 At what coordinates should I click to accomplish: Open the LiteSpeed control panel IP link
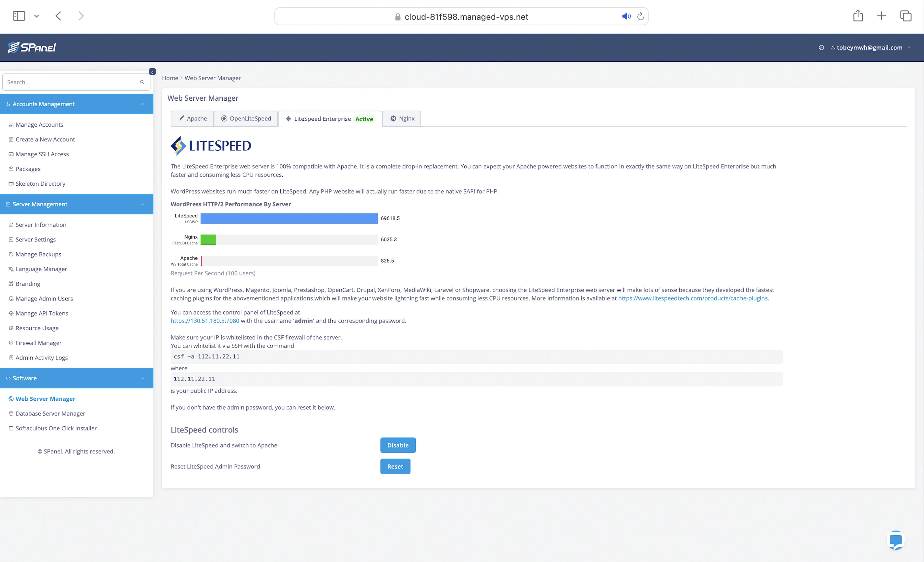coord(205,321)
